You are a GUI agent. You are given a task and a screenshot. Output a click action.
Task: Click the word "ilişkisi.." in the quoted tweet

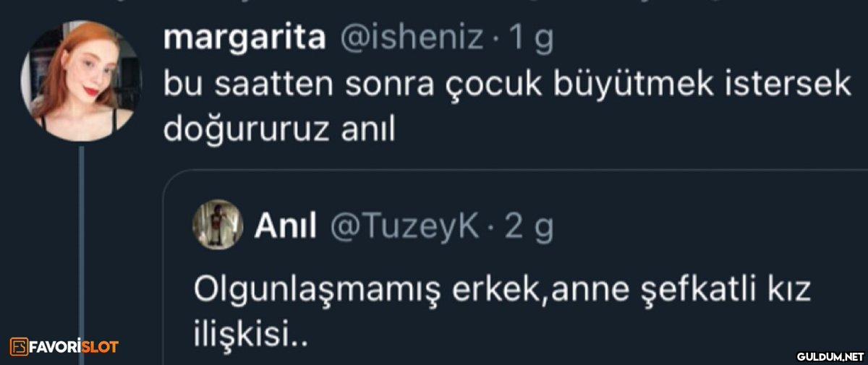coord(251,335)
